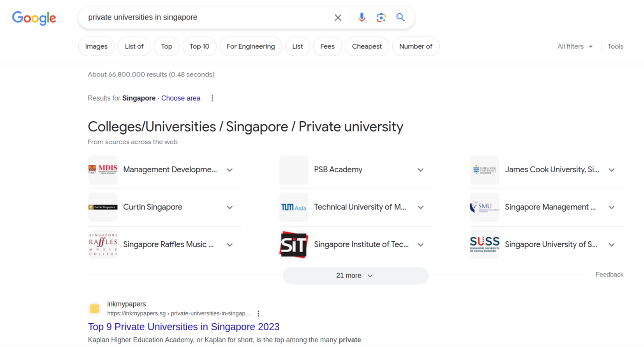Click the Google logo
644x347 pixels.
[34, 18]
